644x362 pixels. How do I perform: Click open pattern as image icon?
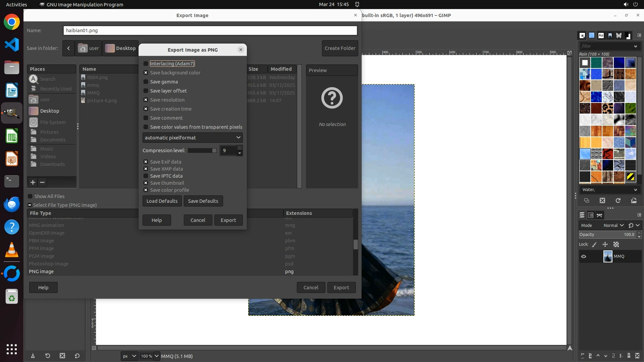634,200
